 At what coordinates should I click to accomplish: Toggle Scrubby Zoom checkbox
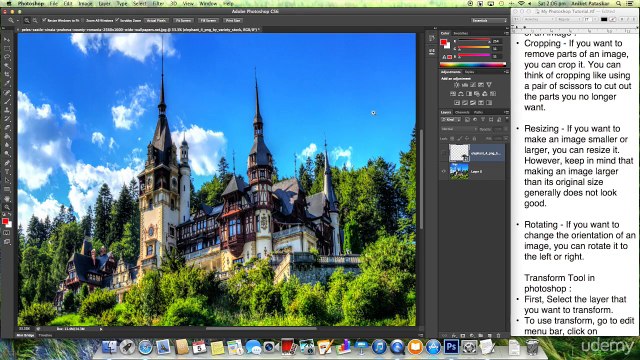[x=117, y=20]
